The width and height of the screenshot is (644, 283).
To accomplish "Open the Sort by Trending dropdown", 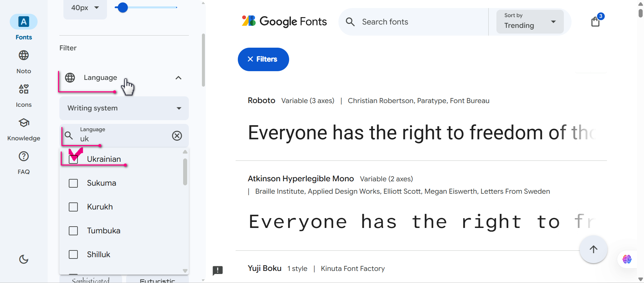I will [530, 22].
